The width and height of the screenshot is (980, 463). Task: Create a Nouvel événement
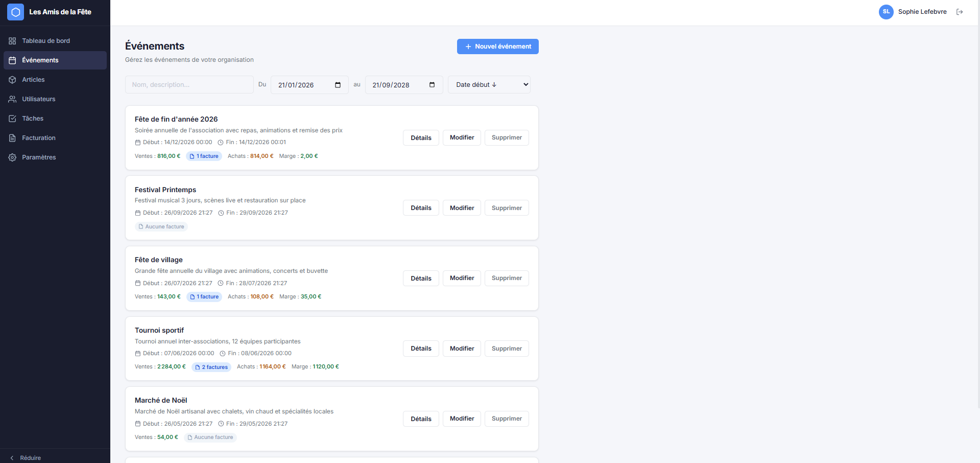pyautogui.click(x=498, y=47)
